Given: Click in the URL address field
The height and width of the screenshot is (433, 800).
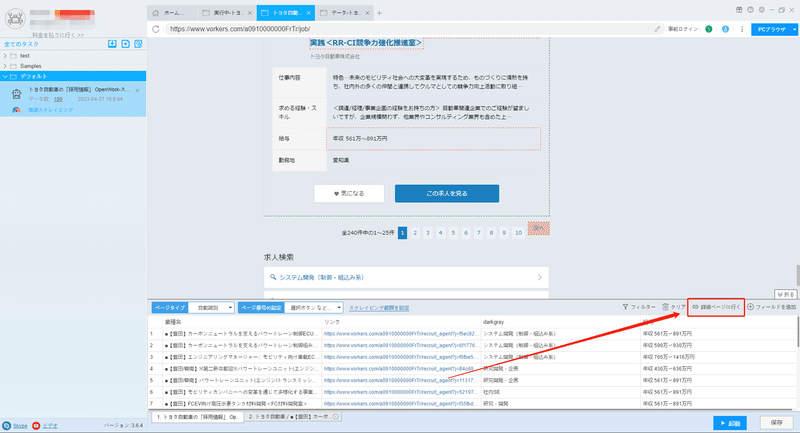Looking at the screenshot, I should click(x=408, y=29).
